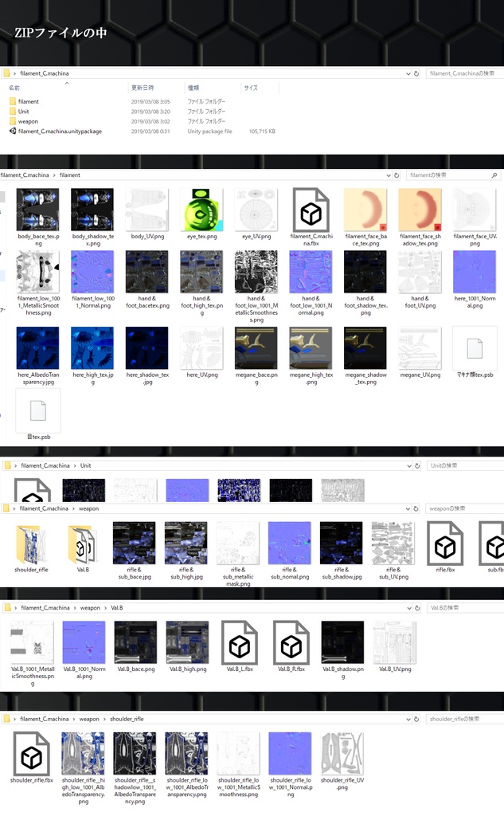Refresh the filament folder window
504x816 pixels.
[x=397, y=175]
